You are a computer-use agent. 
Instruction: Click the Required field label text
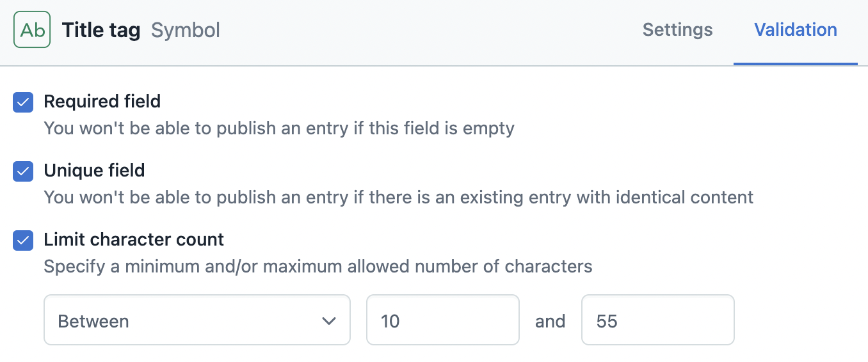pos(102,102)
